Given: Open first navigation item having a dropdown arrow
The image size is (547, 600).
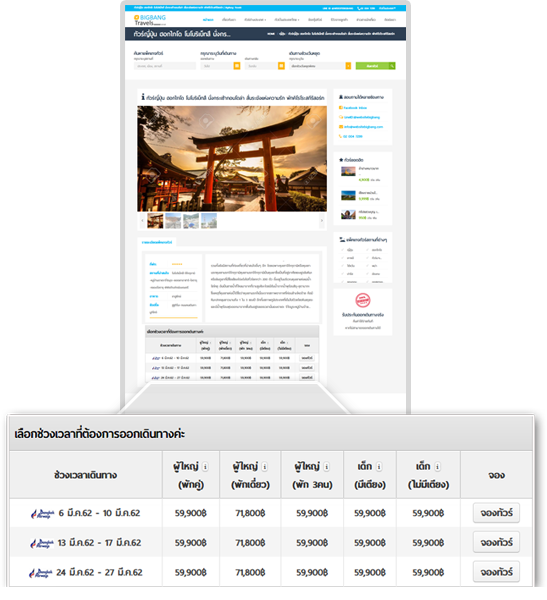Looking at the screenshot, I should [x=255, y=20].
